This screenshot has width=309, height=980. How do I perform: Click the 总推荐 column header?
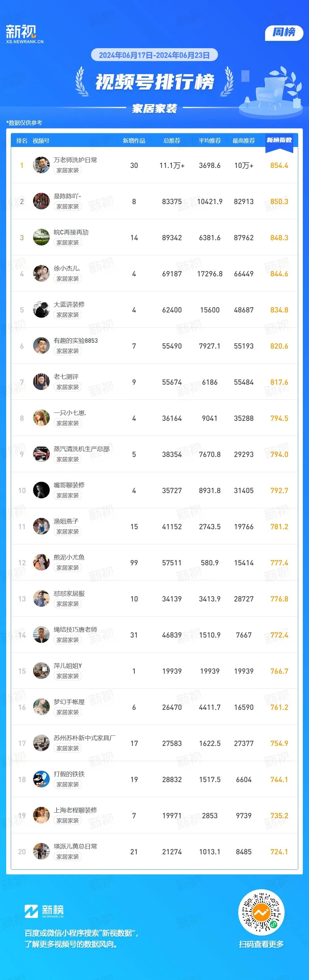(x=172, y=141)
